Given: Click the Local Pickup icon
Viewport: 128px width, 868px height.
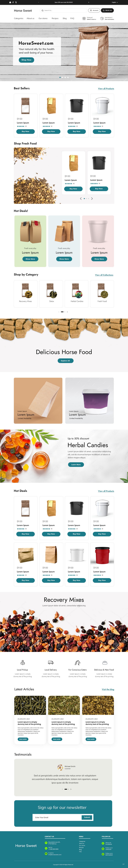Looking at the screenshot, I should (23, 662).
